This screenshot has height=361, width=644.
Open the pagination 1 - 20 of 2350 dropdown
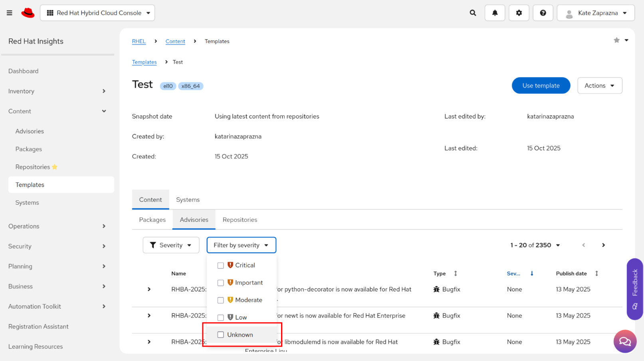535,245
